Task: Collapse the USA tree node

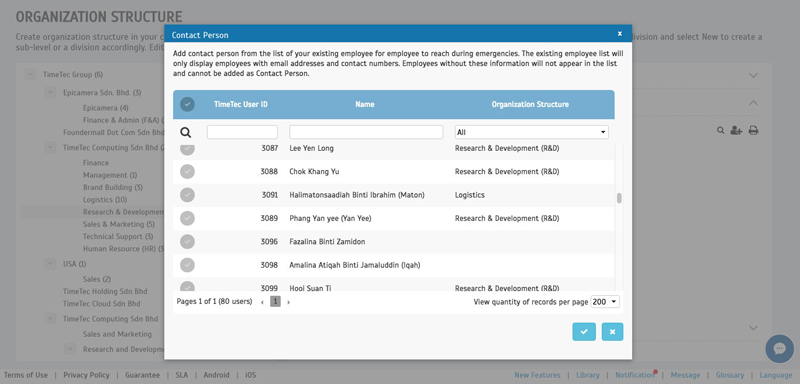Action: (50, 264)
